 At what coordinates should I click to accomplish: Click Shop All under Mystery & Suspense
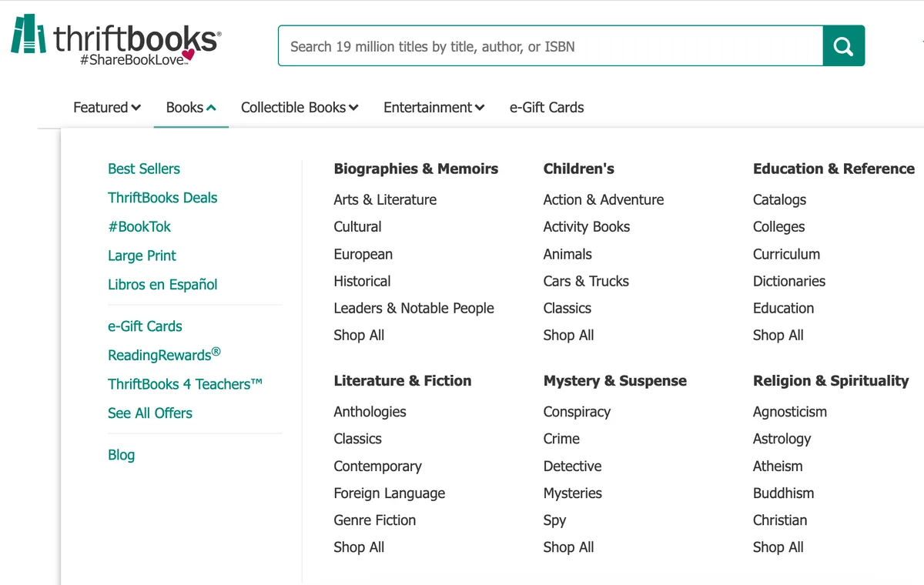tap(568, 547)
